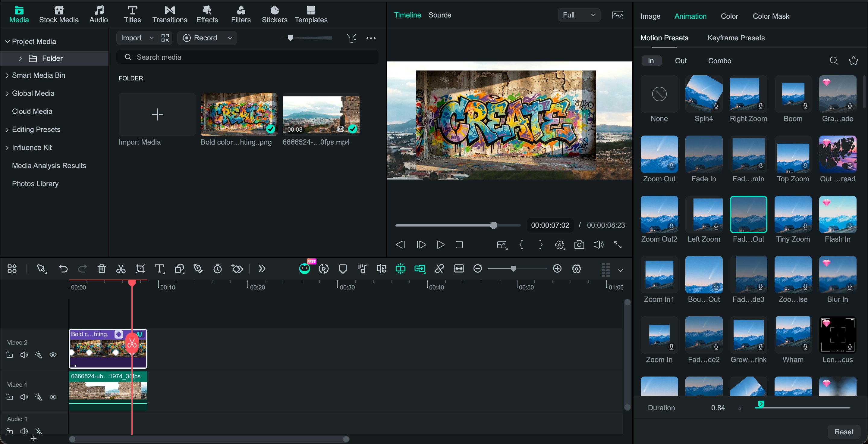Viewport: 868px width, 444px height.
Task: Click the Reset button
Action: coord(844,432)
